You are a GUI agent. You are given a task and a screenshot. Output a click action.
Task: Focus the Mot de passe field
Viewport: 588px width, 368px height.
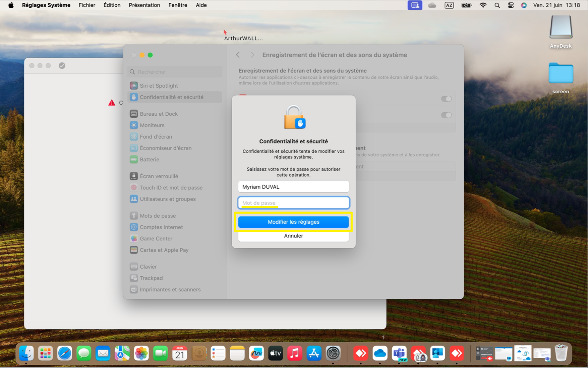(x=293, y=203)
